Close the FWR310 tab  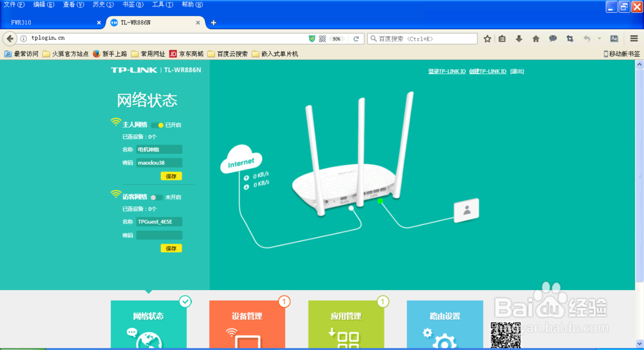(99, 23)
